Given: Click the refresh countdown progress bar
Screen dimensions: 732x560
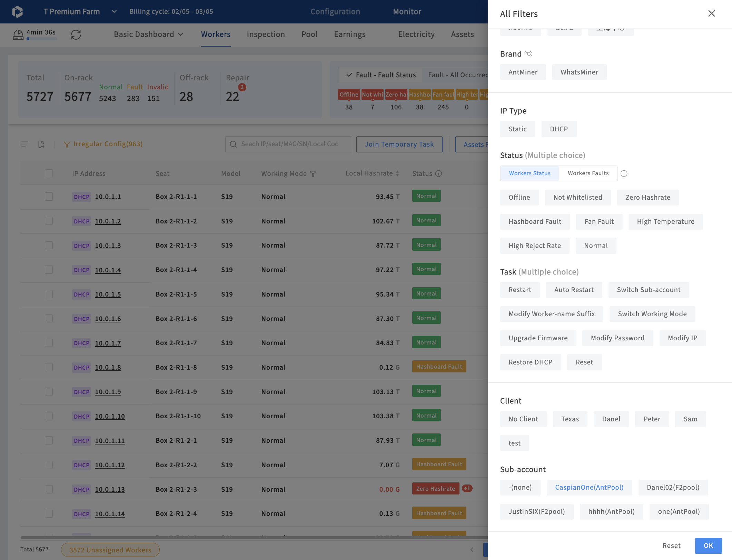Looking at the screenshot, I should click(42, 39).
